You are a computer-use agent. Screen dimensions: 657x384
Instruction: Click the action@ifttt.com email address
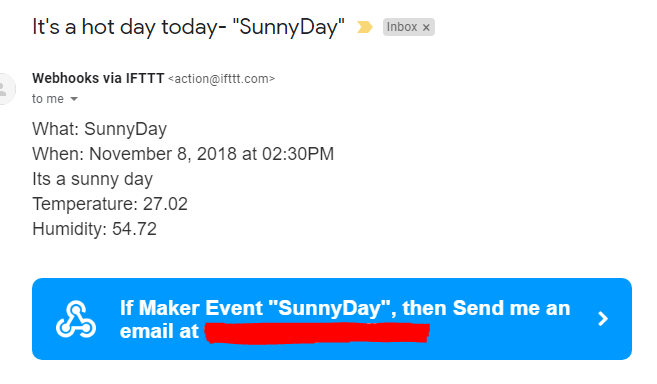[221, 79]
